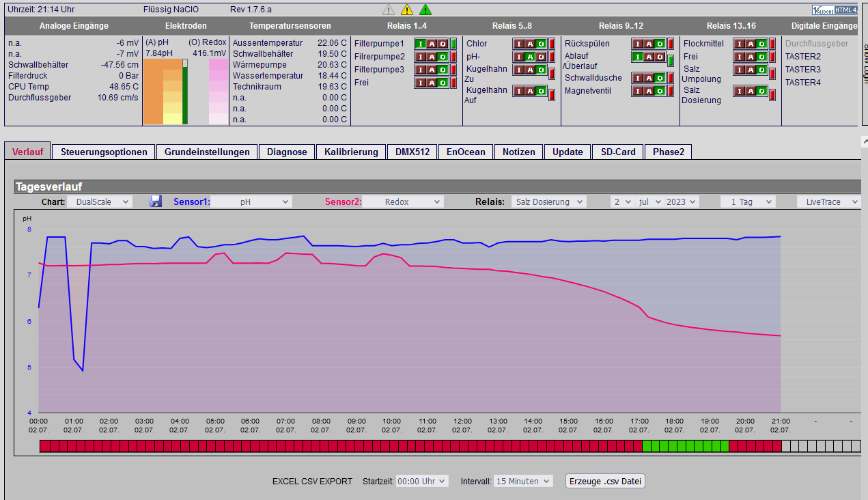This screenshot has height=500, width=868.
Task: Expand the Sensor1 pH dropdown
Action: point(251,202)
